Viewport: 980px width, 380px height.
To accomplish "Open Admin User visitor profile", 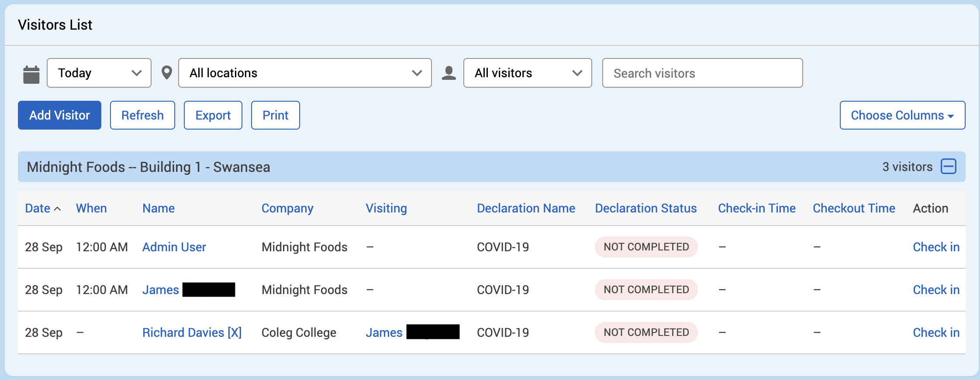I will click(174, 247).
